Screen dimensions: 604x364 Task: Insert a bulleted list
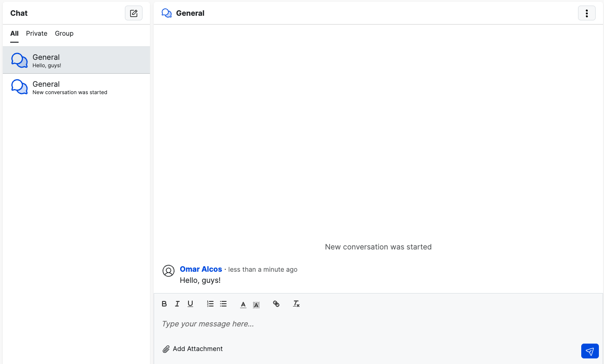point(223,304)
